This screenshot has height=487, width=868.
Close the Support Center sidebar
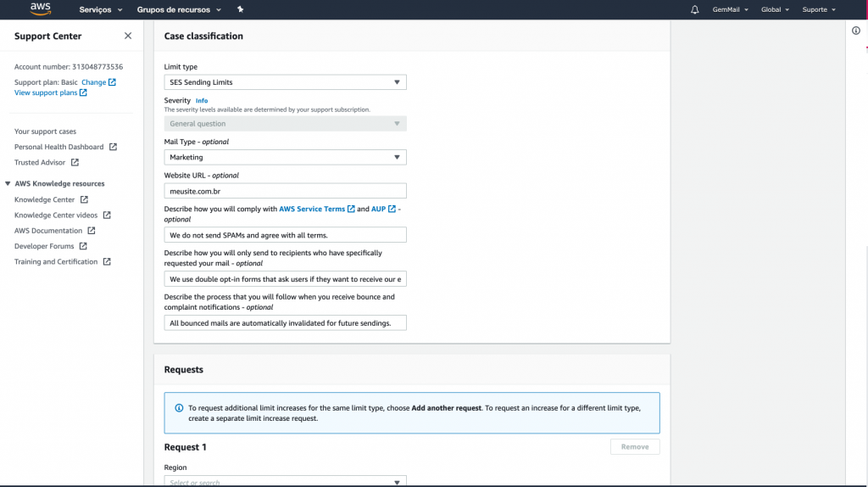[128, 36]
